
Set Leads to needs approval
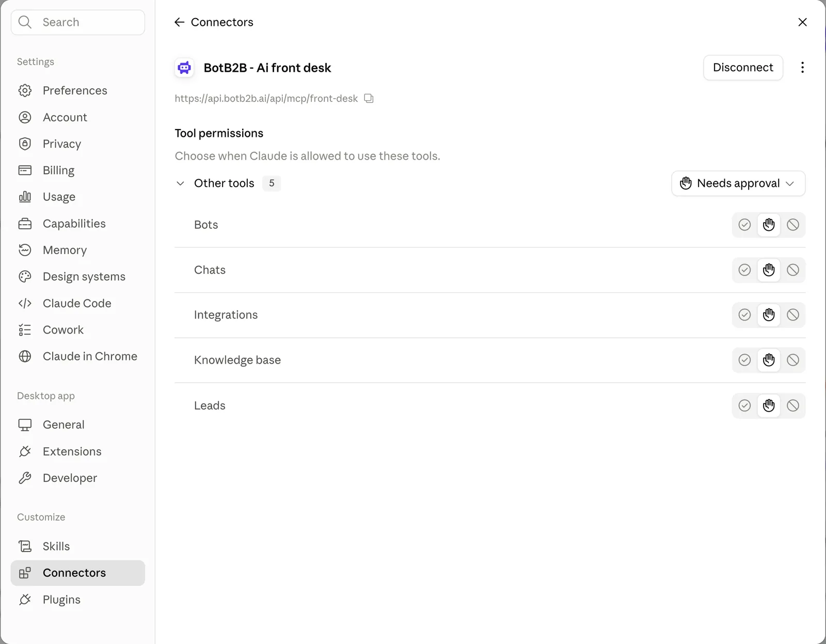pyautogui.click(x=769, y=405)
